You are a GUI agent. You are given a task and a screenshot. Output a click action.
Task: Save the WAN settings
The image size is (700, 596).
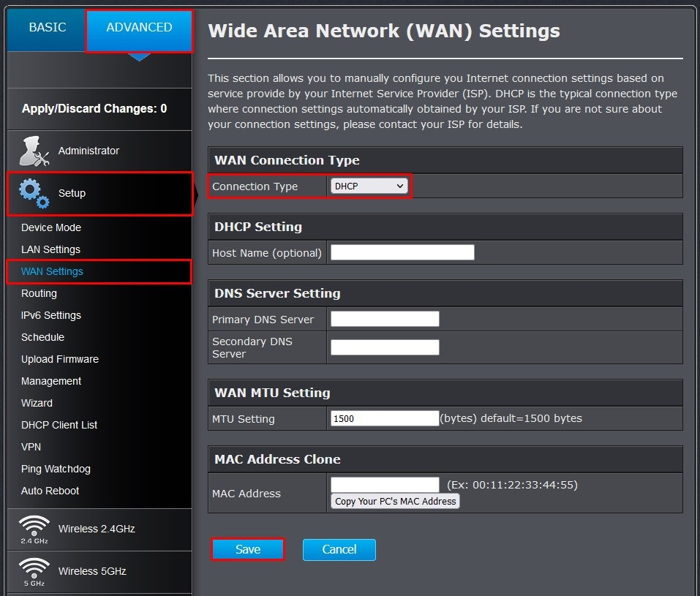coord(248,550)
